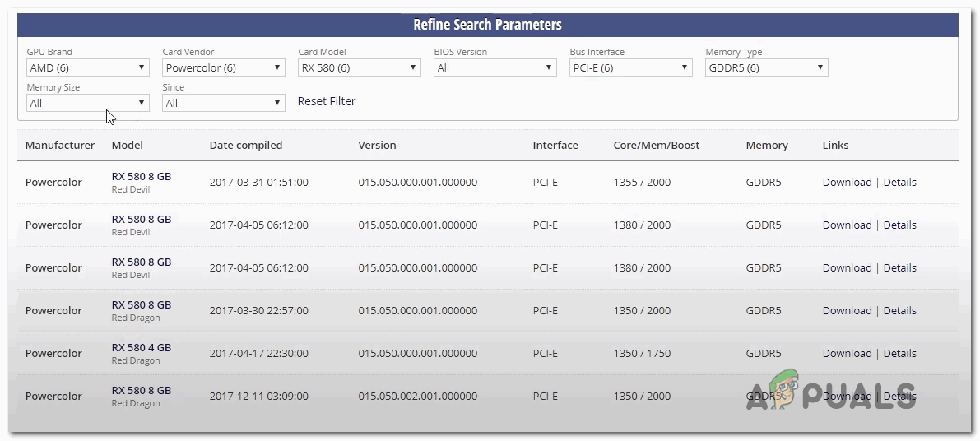980x441 pixels.
Task: Expand the Since dropdown
Action: (223, 104)
